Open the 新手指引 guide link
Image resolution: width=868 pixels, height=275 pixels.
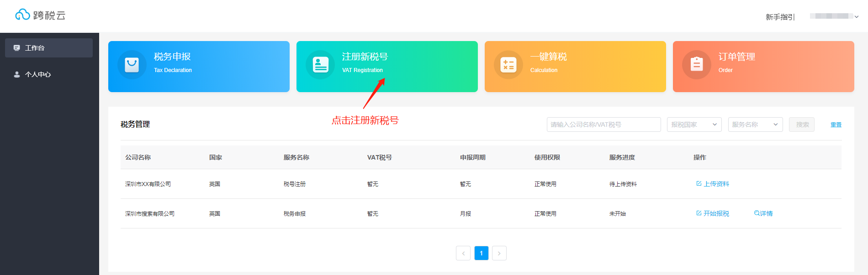779,17
